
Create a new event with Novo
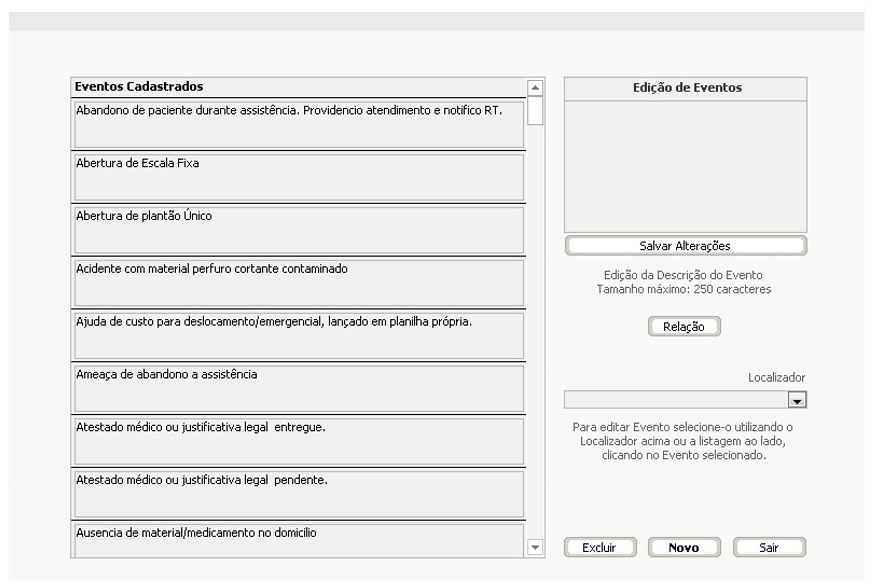pyautogui.click(x=684, y=548)
